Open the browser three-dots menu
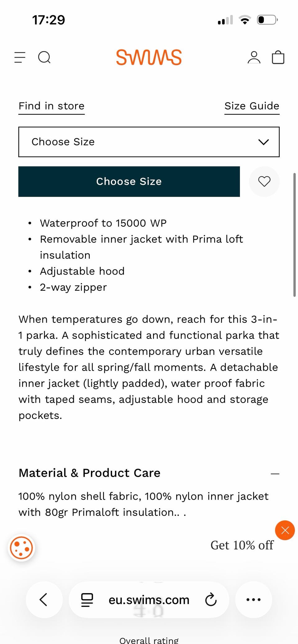This screenshot has width=298, height=644. [253, 599]
